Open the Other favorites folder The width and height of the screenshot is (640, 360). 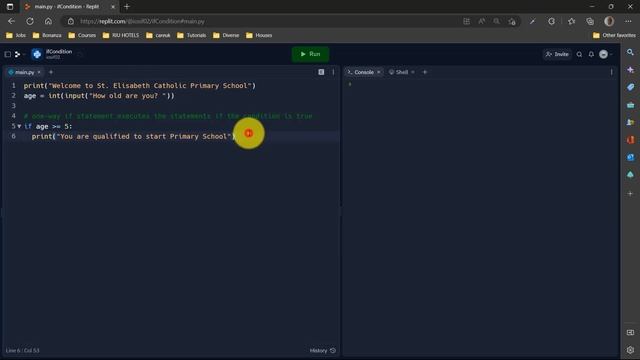pos(614,36)
